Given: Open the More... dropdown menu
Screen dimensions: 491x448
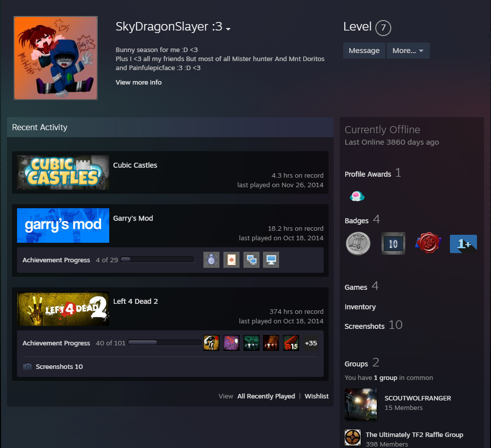Looking at the screenshot, I should (x=408, y=51).
